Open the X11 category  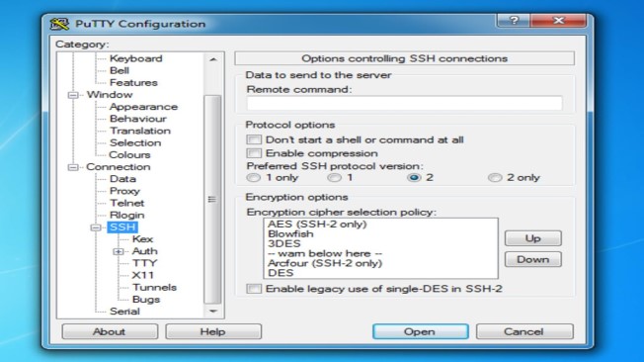tap(143, 275)
